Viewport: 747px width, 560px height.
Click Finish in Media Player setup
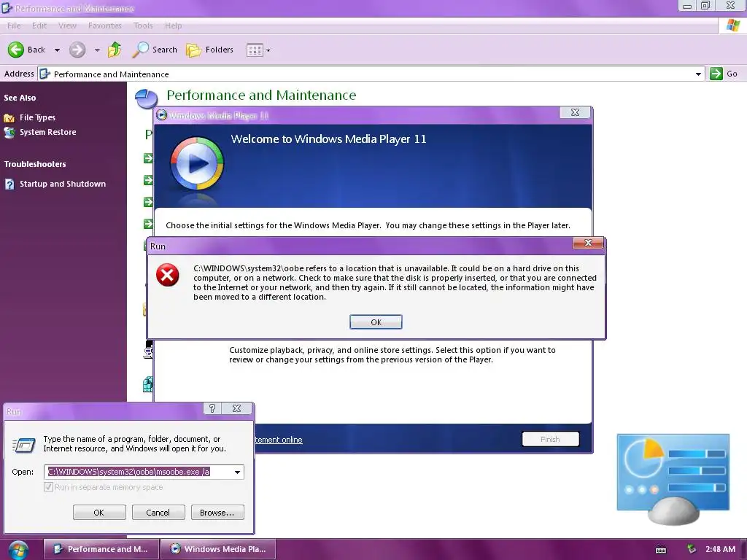click(x=550, y=439)
